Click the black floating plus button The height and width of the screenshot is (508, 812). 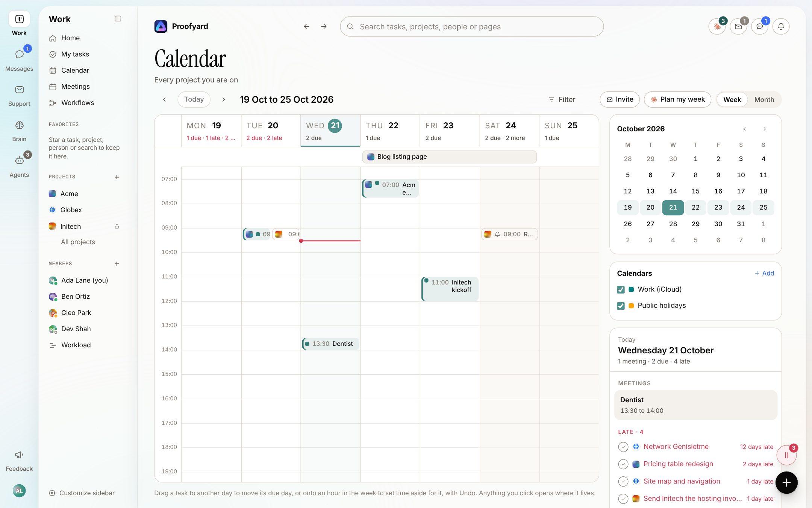point(786,483)
